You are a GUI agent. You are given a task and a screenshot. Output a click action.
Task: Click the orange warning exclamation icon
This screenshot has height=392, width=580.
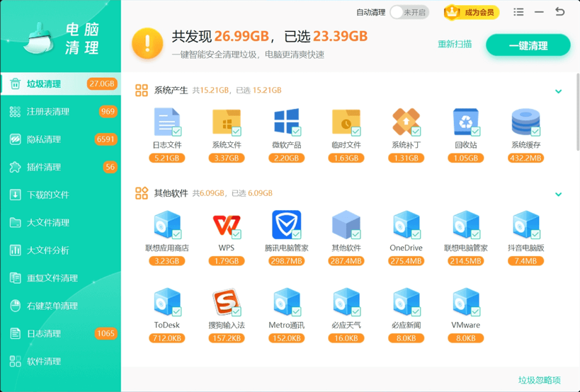147,43
